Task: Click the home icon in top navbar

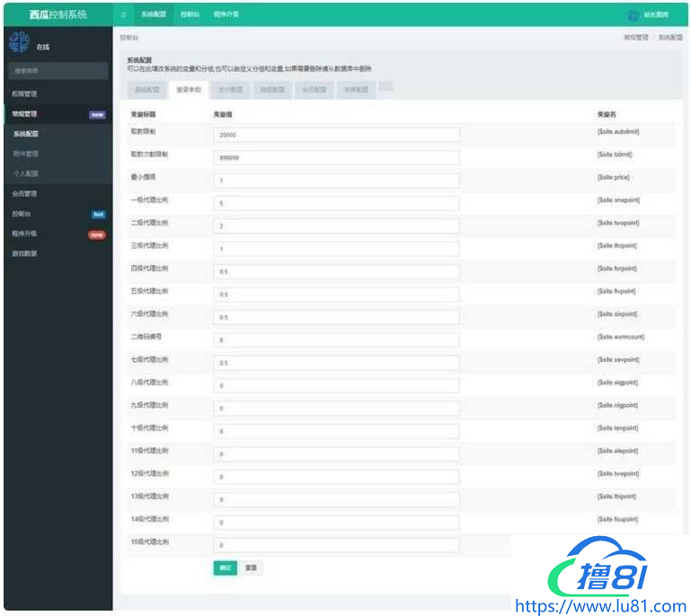Action: pos(124,14)
